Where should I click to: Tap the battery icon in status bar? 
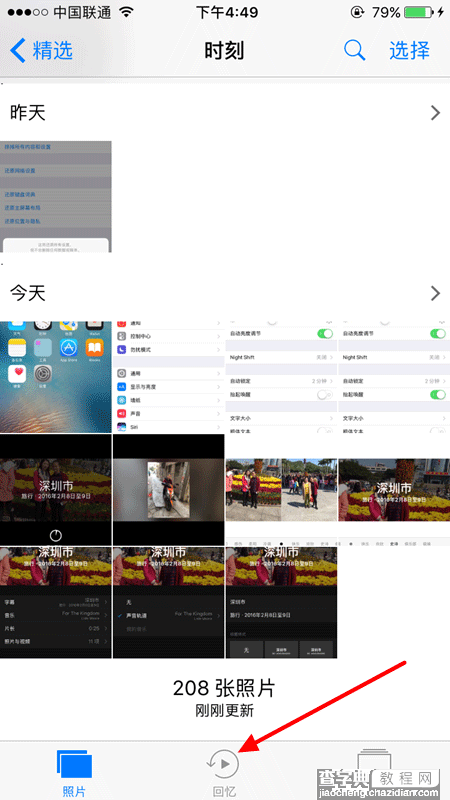click(419, 12)
